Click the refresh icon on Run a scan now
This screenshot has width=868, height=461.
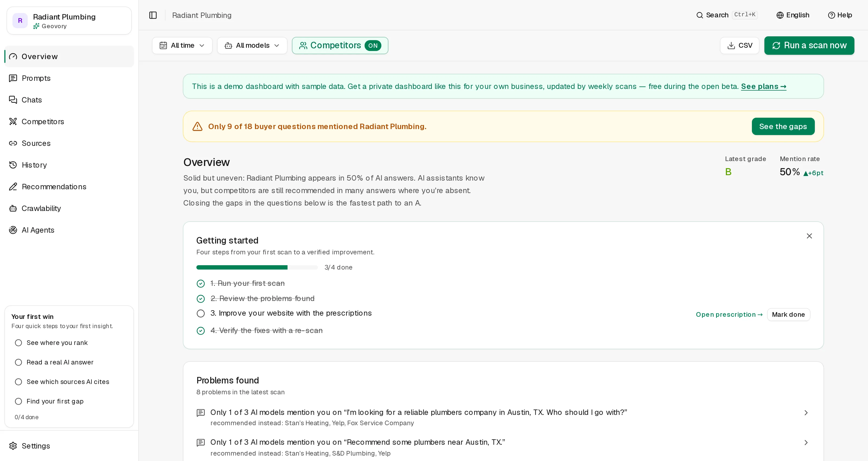click(776, 46)
